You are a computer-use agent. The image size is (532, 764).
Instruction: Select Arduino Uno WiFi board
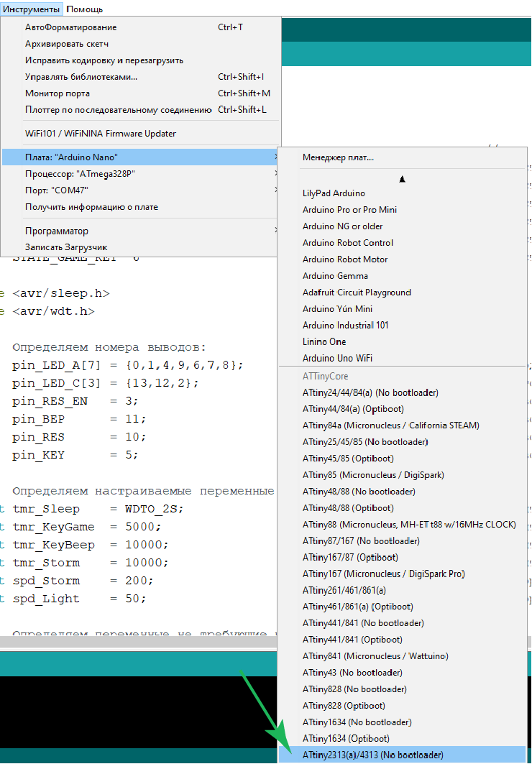point(403,359)
